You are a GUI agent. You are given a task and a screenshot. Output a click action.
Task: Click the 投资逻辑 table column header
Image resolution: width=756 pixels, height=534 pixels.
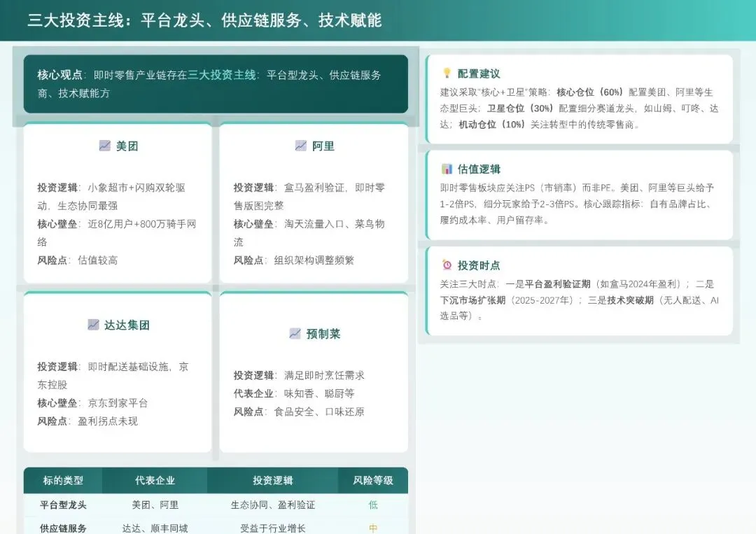pyautogui.click(x=273, y=481)
